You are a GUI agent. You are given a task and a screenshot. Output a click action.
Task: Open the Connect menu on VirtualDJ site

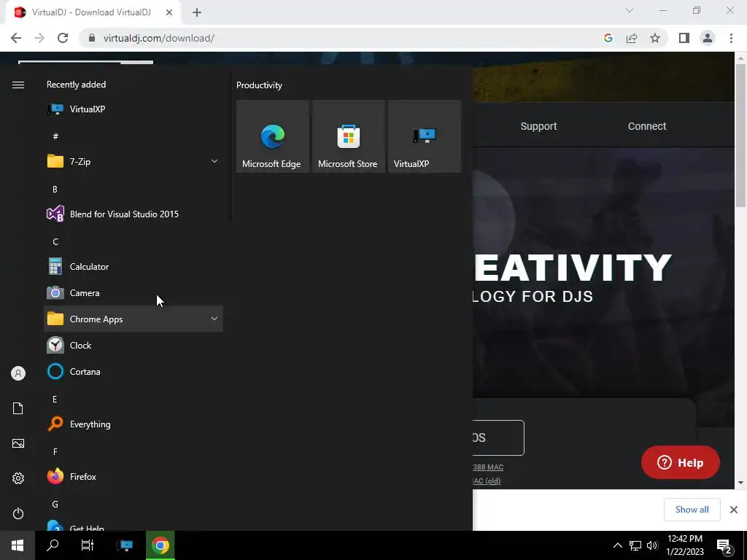tap(647, 126)
